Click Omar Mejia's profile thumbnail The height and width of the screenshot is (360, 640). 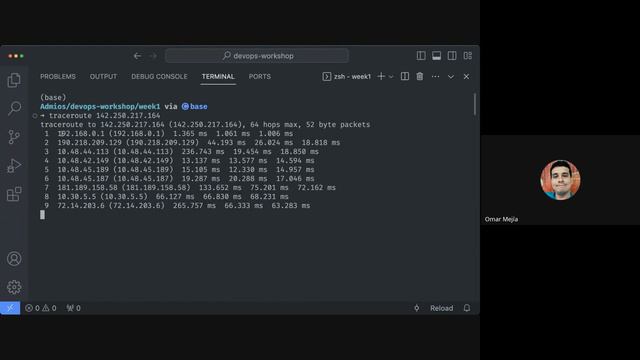tap(560, 180)
